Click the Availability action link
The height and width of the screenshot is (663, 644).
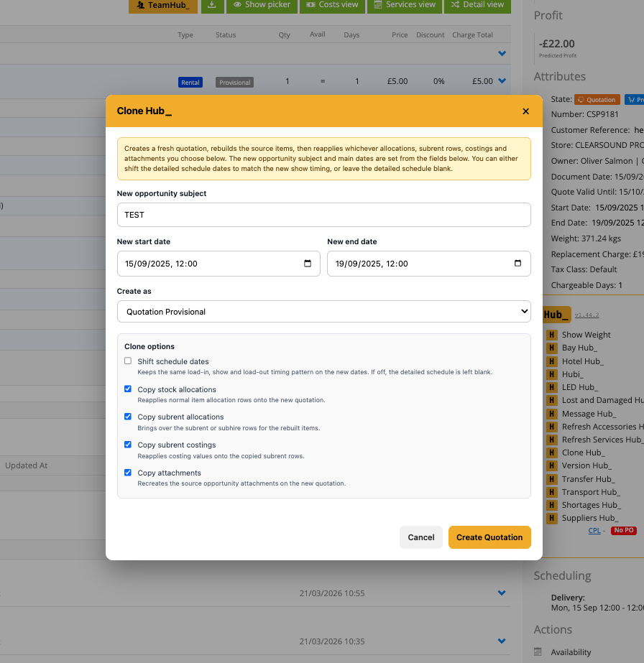(571, 652)
